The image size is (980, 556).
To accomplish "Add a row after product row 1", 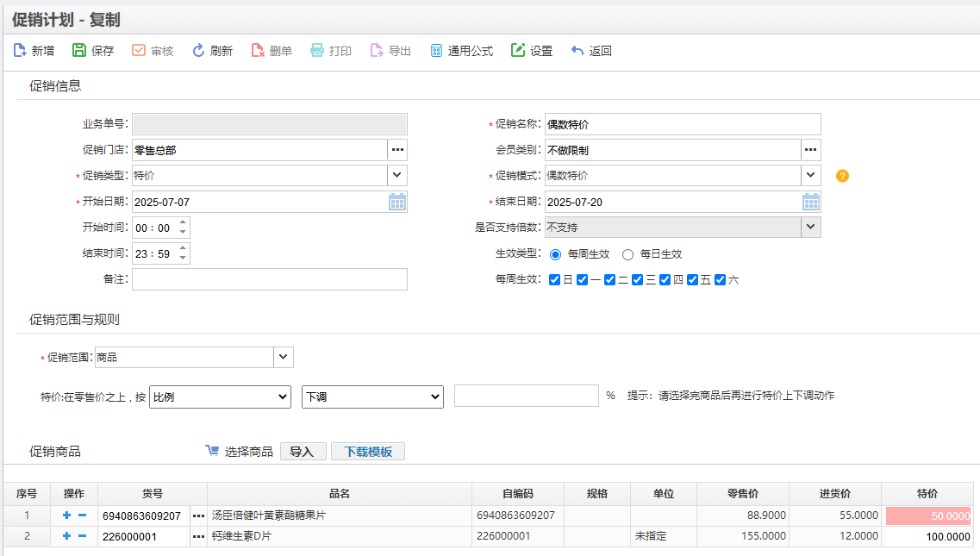I will pos(67,515).
